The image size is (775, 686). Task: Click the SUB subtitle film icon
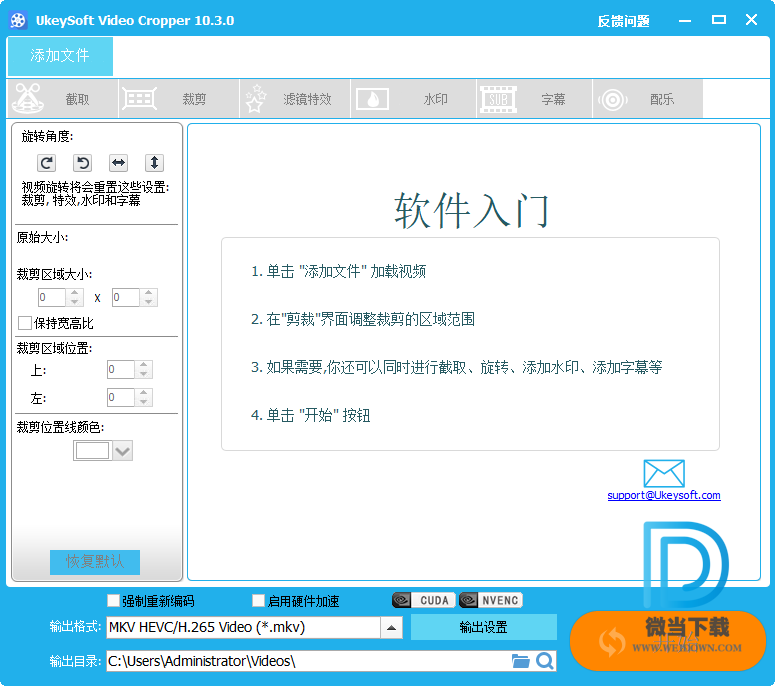[x=498, y=99]
